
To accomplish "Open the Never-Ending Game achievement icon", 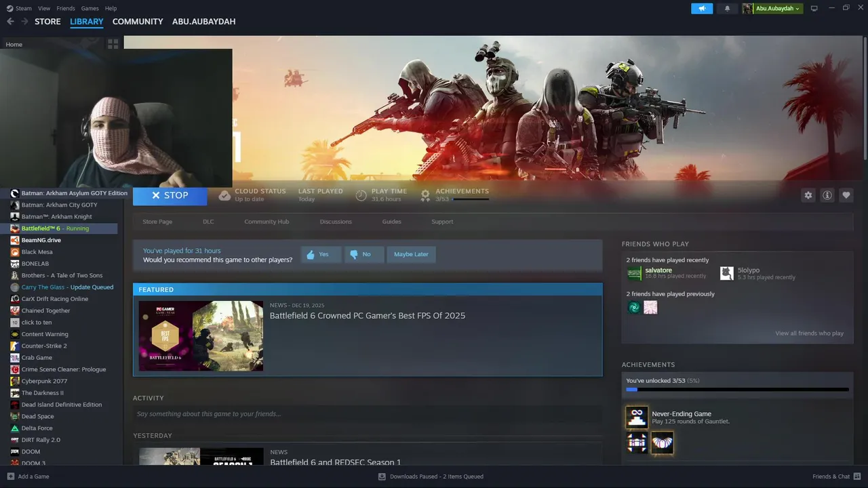I will [x=637, y=418].
